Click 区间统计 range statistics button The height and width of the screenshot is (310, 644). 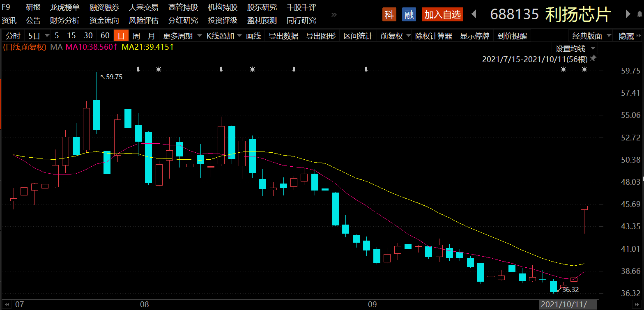(358, 36)
